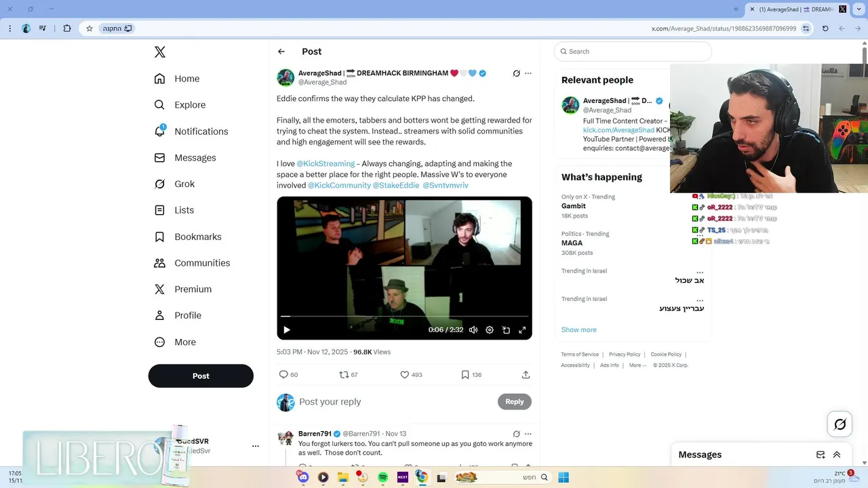Viewport: 868px width, 488px height.
Task: Open the @KickStreaming mention link
Action: tap(325, 163)
